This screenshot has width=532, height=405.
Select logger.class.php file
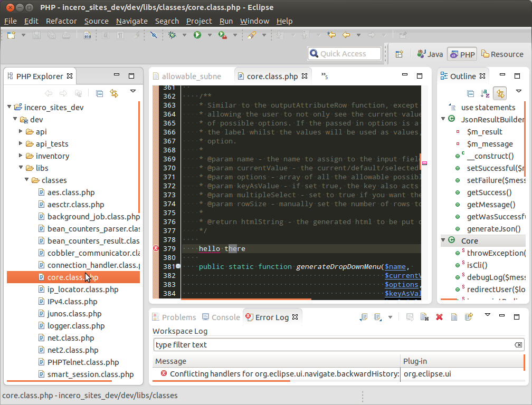click(x=76, y=326)
